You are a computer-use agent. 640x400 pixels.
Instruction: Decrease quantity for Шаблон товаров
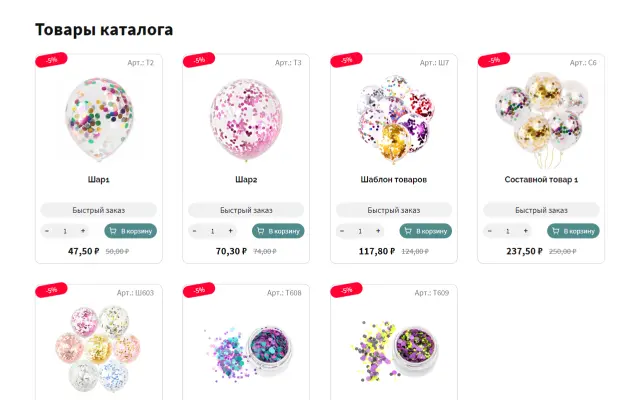coord(342,231)
